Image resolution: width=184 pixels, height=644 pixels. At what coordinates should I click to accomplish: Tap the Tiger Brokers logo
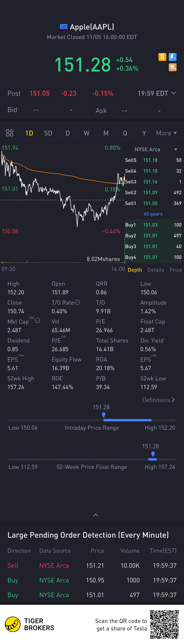click(30, 624)
